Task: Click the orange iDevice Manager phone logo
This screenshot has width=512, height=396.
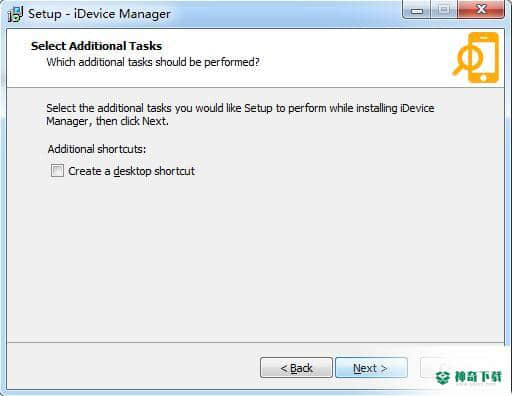Action: tap(476, 57)
